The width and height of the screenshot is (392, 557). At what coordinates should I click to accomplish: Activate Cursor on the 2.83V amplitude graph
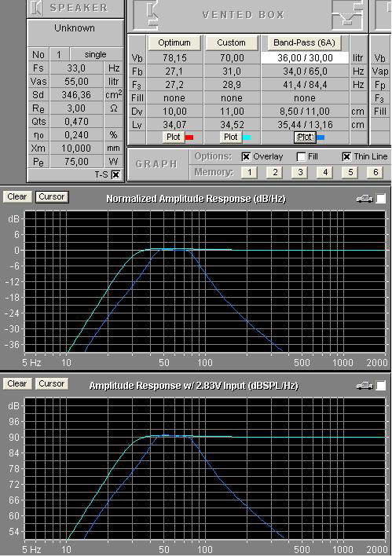point(52,383)
